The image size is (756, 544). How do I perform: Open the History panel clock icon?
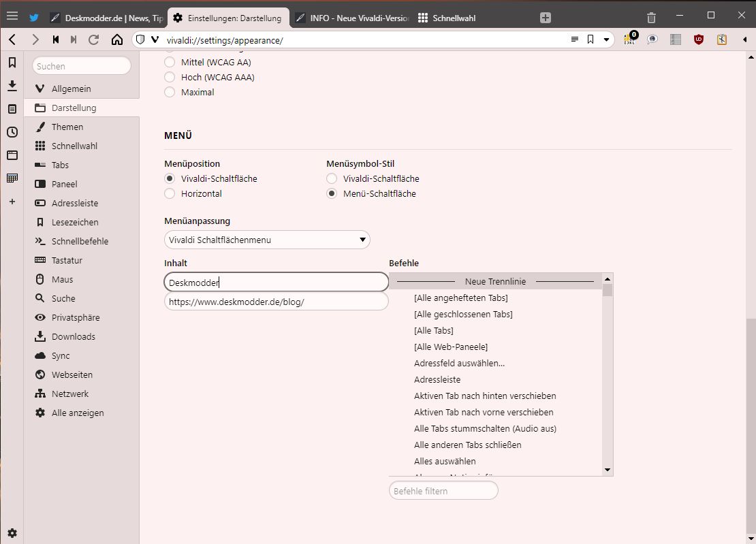pyautogui.click(x=12, y=132)
